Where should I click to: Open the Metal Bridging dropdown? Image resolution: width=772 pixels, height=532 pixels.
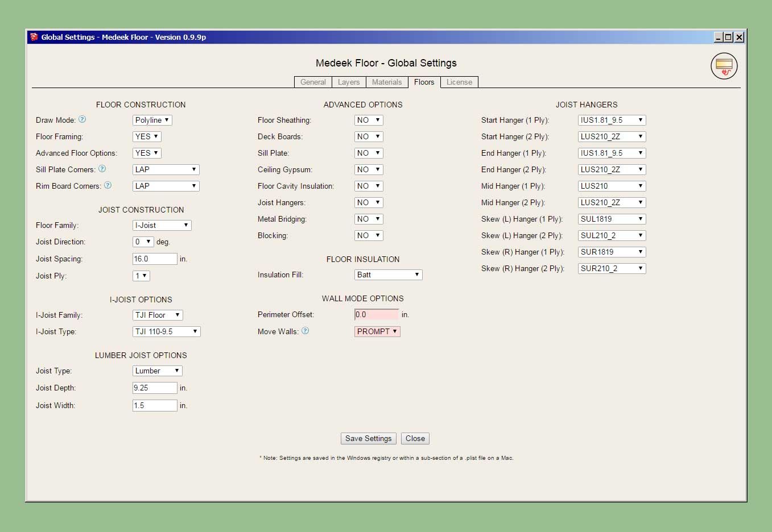click(369, 219)
